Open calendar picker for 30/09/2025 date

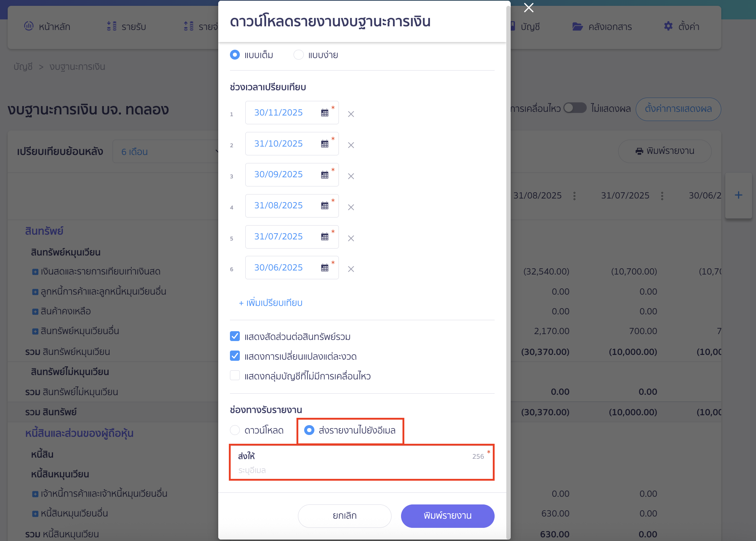(x=325, y=175)
